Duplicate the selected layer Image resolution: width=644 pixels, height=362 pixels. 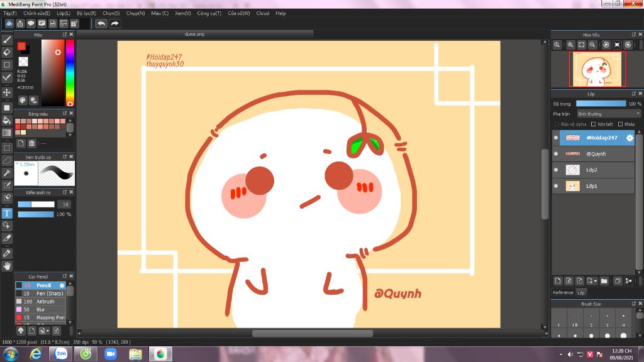click(618, 281)
